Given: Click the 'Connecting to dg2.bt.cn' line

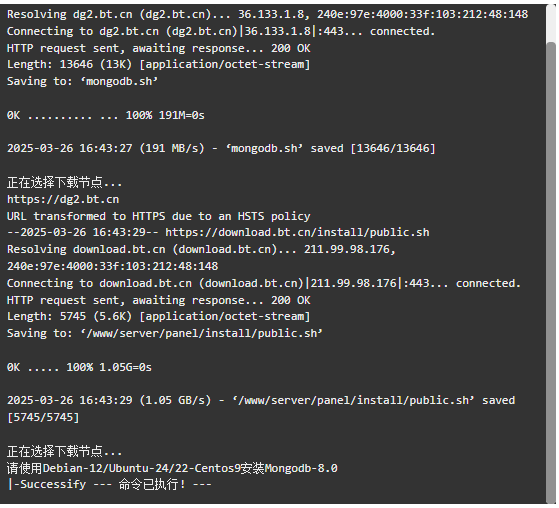Looking at the screenshot, I should tap(221, 31).
